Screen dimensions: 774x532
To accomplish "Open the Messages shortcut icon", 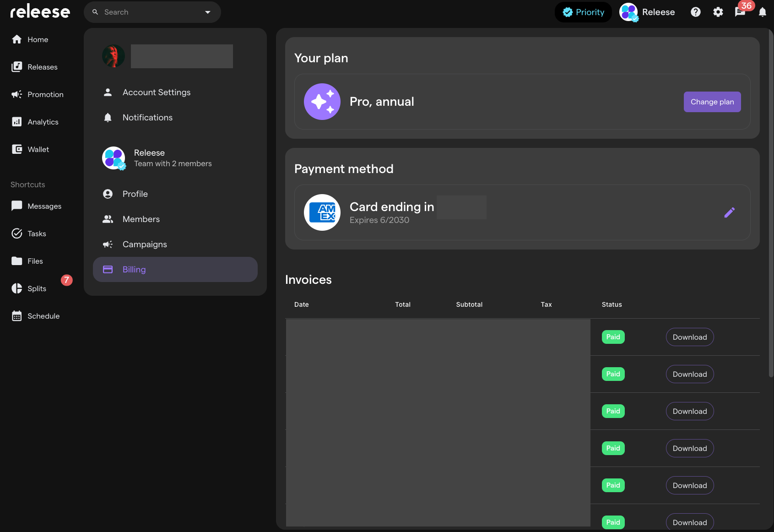I will tap(17, 206).
